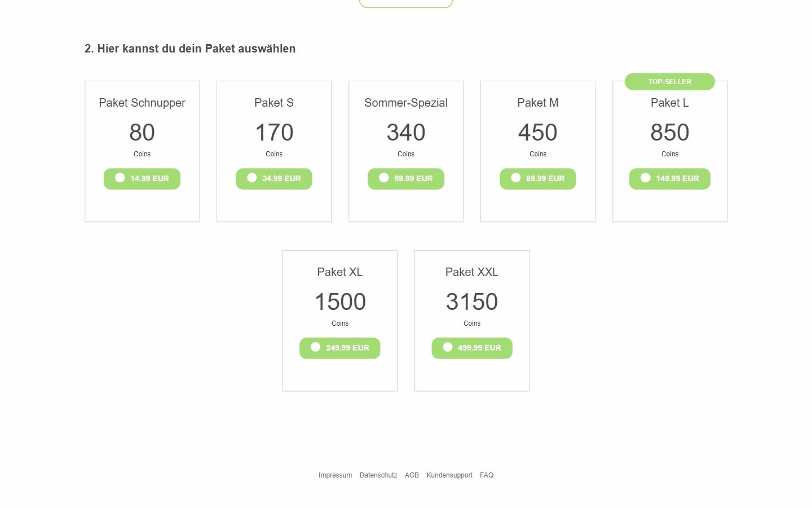
Task: Click the Paket Schnupper title
Action: pos(142,103)
